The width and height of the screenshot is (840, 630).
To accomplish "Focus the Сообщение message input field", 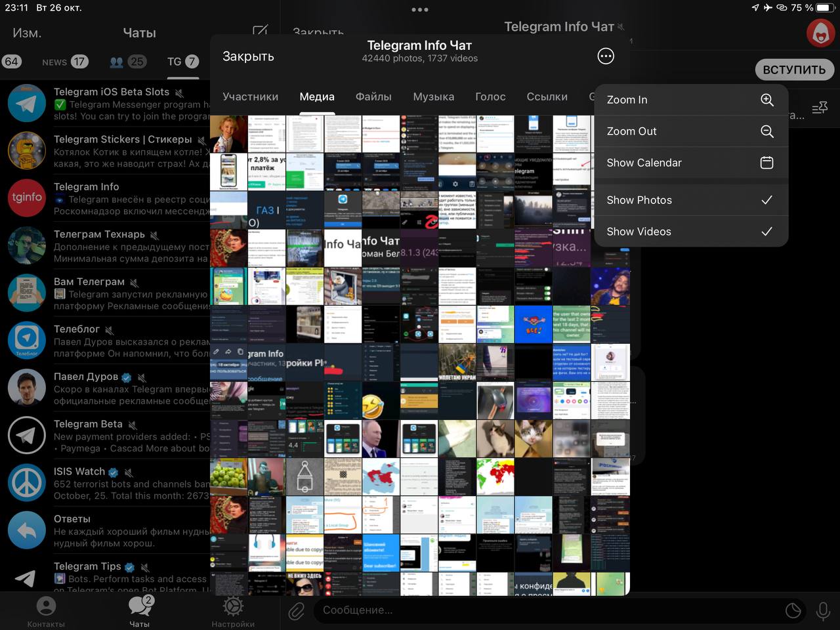I will (561, 610).
